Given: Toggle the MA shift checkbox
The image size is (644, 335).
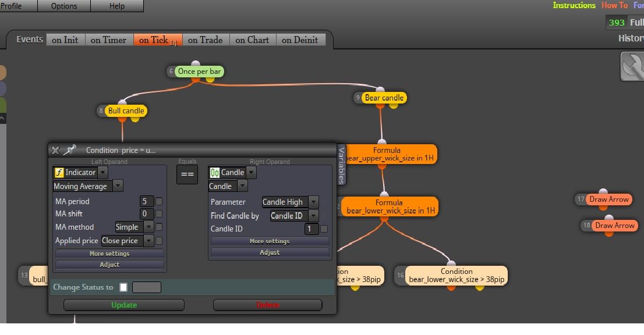Looking at the screenshot, I should pyautogui.click(x=159, y=213).
